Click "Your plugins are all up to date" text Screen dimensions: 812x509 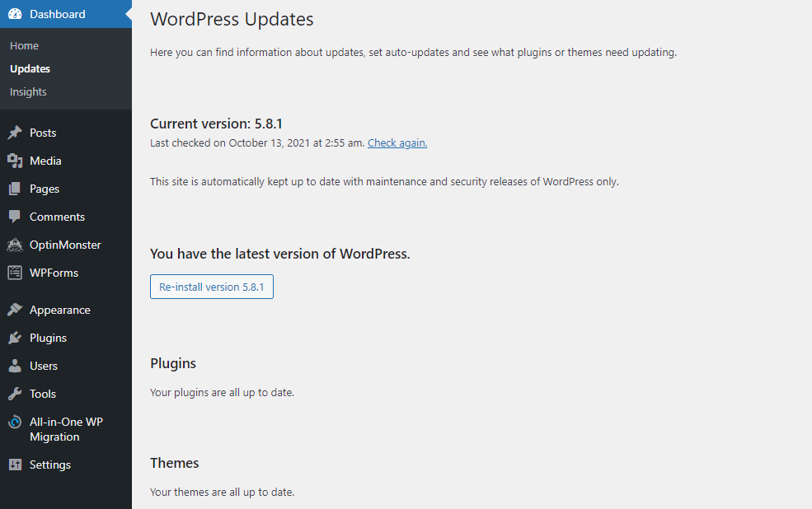222,393
